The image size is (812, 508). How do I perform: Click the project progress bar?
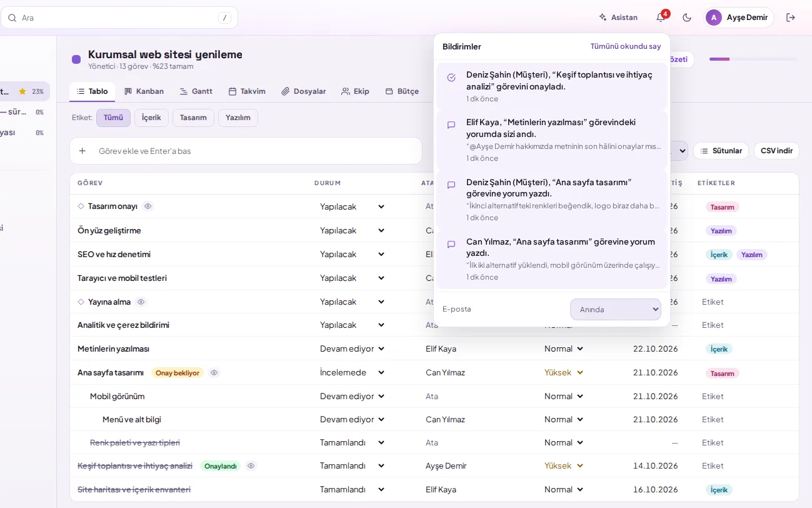click(753, 59)
